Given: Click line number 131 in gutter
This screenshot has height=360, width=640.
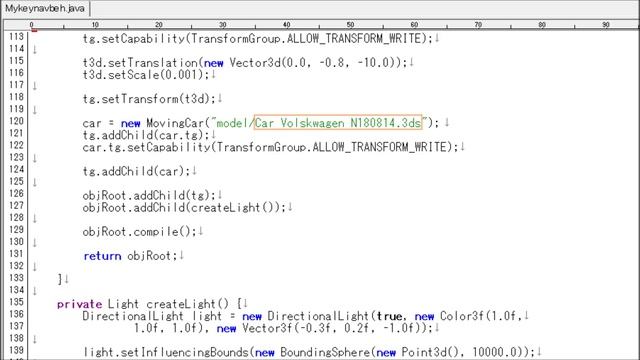Looking at the screenshot, I should pyautogui.click(x=16, y=254).
